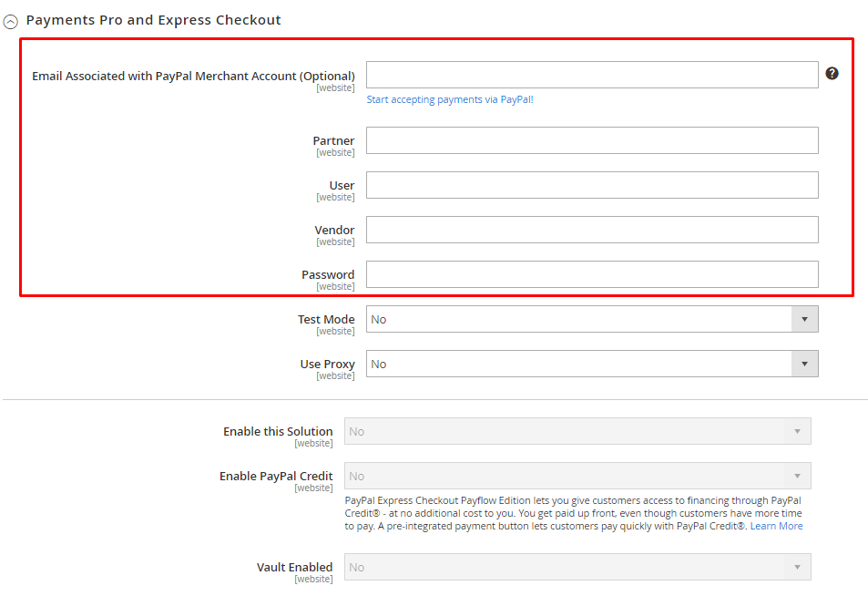
Task: Click the Enable PayPal Credit dropdown arrow
Action: click(798, 476)
